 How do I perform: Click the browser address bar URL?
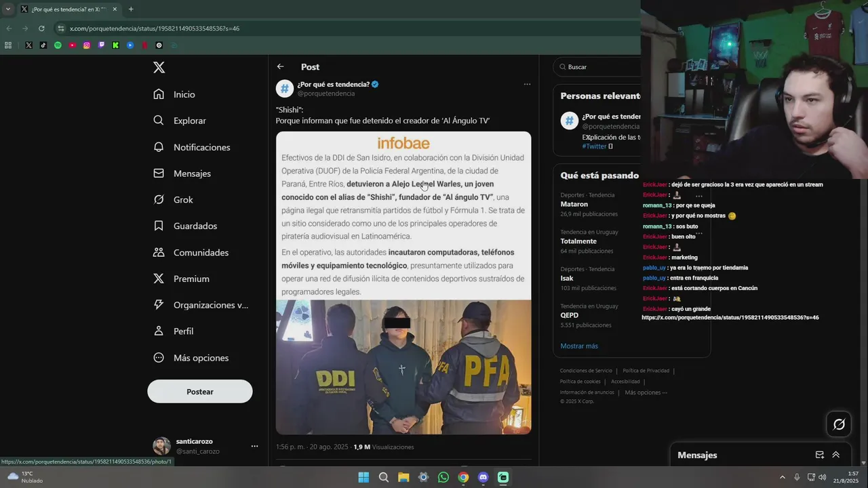[x=155, y=28]
